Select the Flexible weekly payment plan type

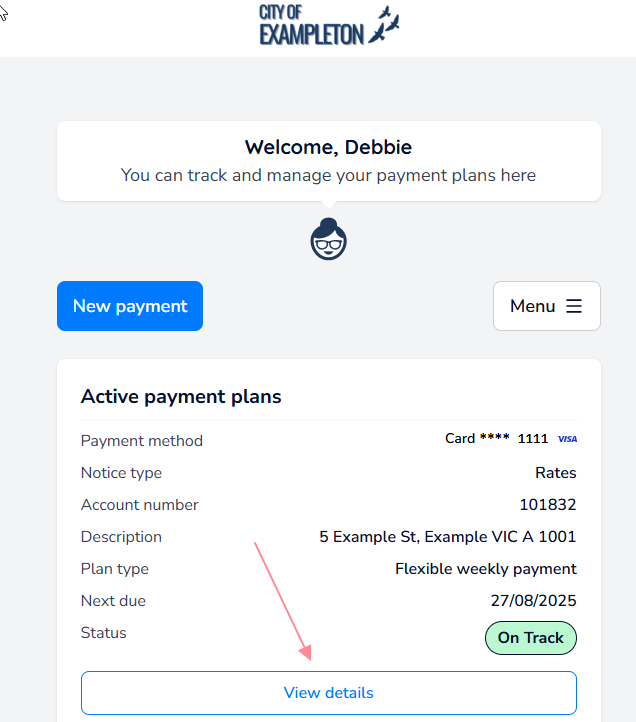485,569
